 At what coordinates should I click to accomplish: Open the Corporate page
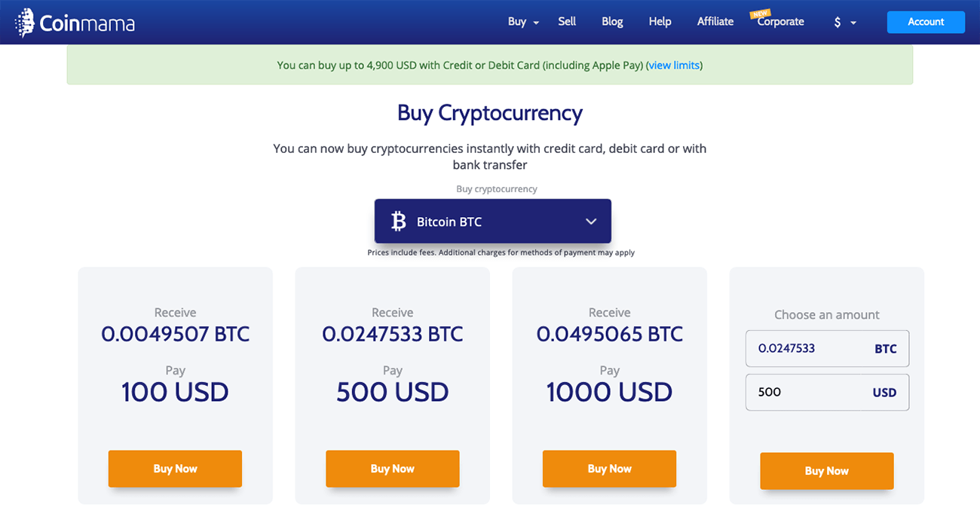coord(781,23)
